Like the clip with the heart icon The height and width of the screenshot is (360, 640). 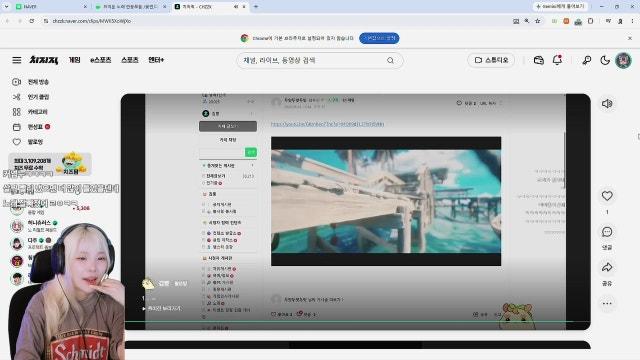click(607, 196)
